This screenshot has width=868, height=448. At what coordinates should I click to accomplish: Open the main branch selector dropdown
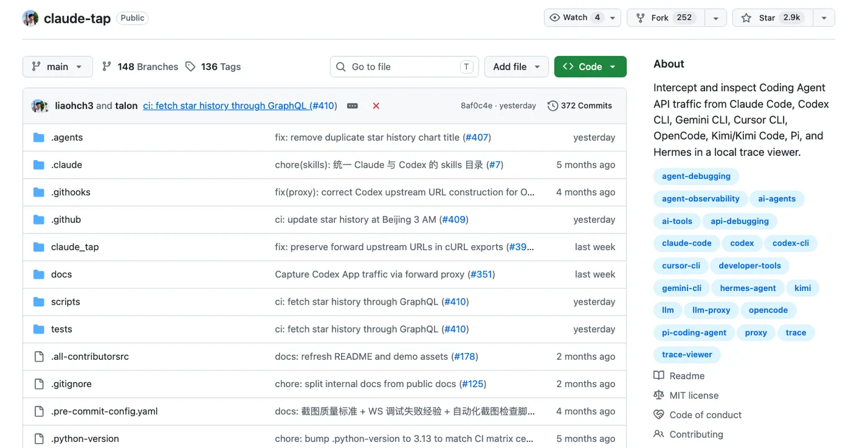[x=58, y=66]
